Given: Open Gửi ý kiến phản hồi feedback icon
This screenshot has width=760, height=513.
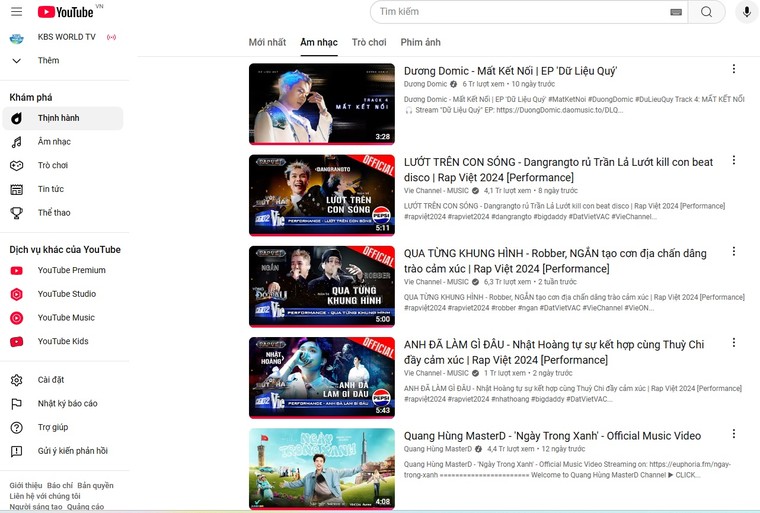Looking at the screenshot, I should point(16,451).
